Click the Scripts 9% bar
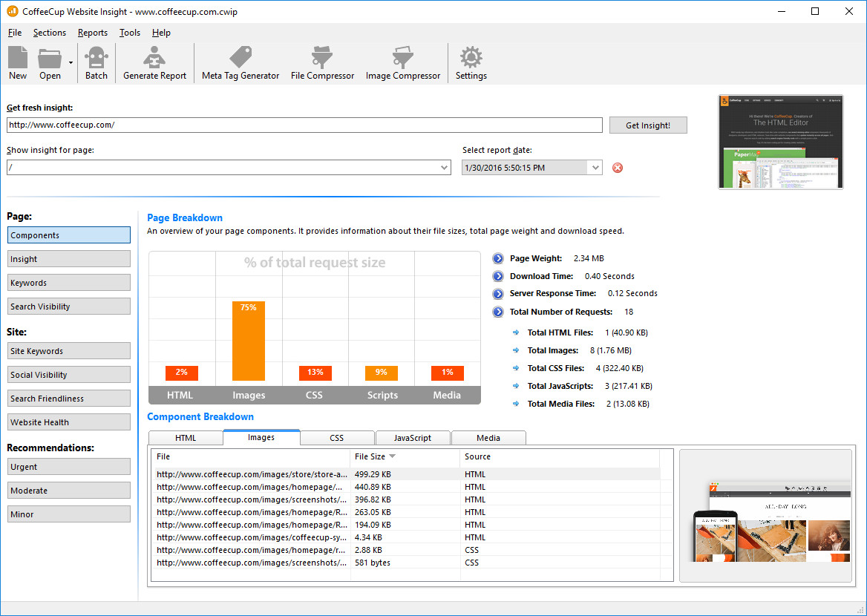Image resolution: width=867 pixels, height=616 pixels. [x=382, y=373]
